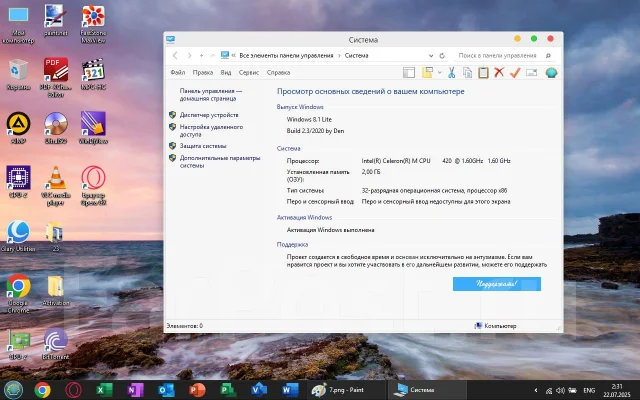Select the Google Chrome desktop shortcut
This screenshot has height=400, width=640.
[18, 293]
